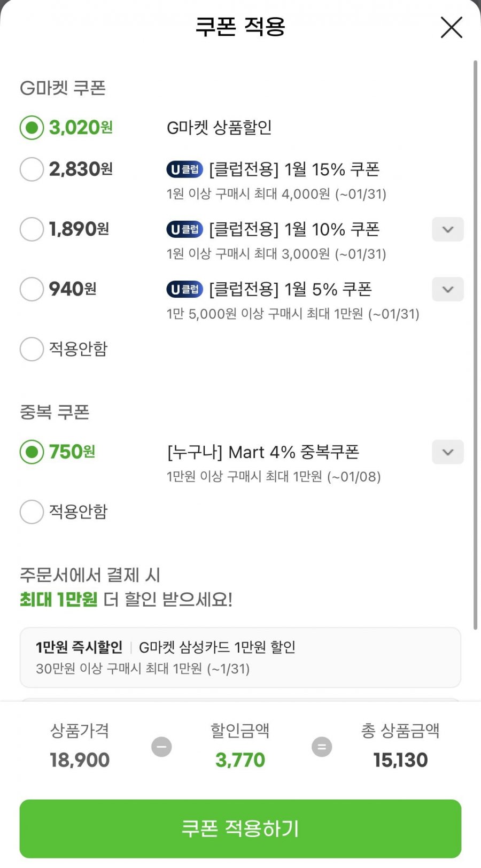Choose 적용안함 under 중복 쿠폰
Screen dimensions: 481x868
(x=32, y=512)
